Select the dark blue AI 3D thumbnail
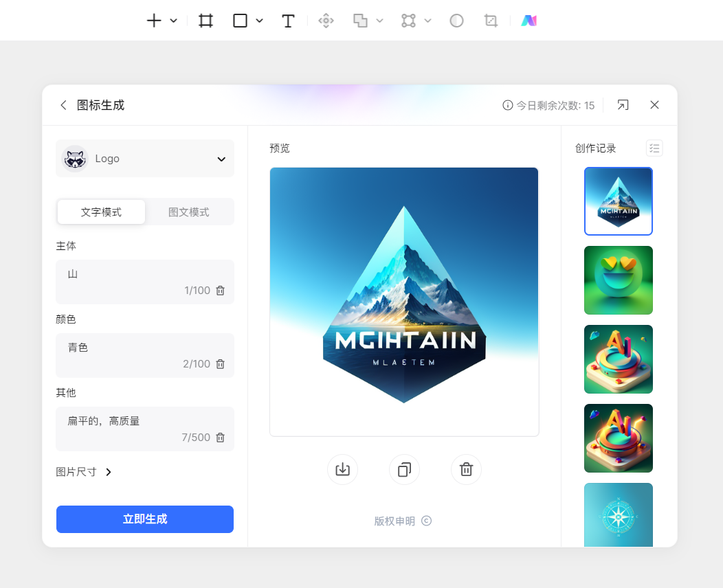Viewport: 723px width, 588px height. [x=619, y=438]
